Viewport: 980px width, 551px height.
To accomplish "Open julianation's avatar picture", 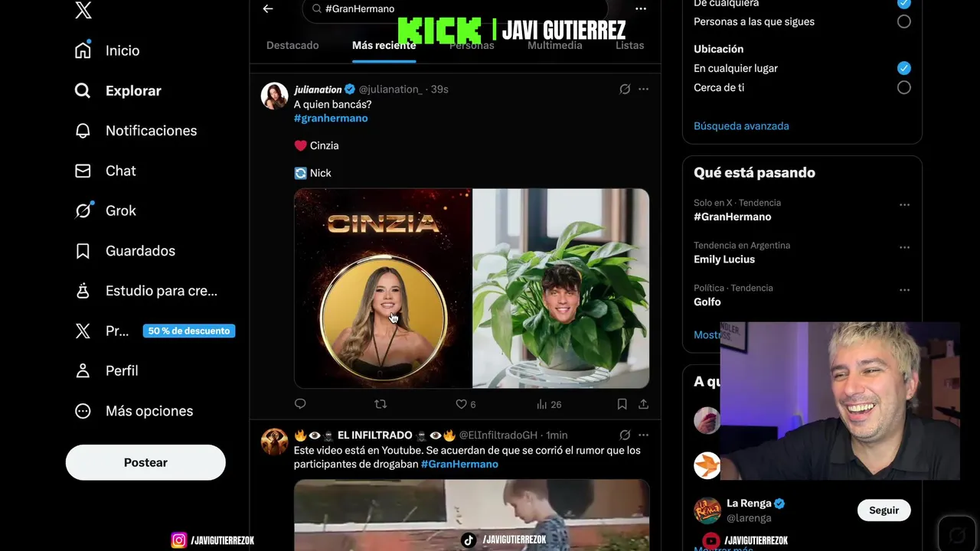I will click(x=275, y=96).
